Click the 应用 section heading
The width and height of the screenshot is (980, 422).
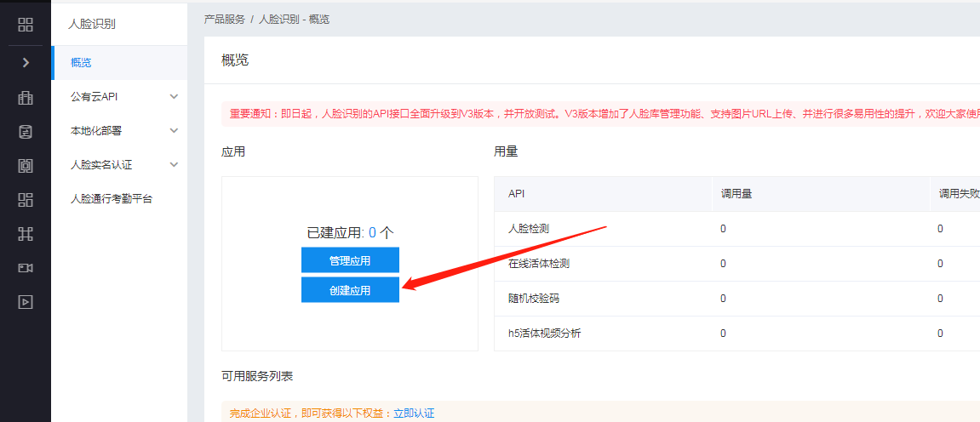pyautogui.click(x=233, y=151)
